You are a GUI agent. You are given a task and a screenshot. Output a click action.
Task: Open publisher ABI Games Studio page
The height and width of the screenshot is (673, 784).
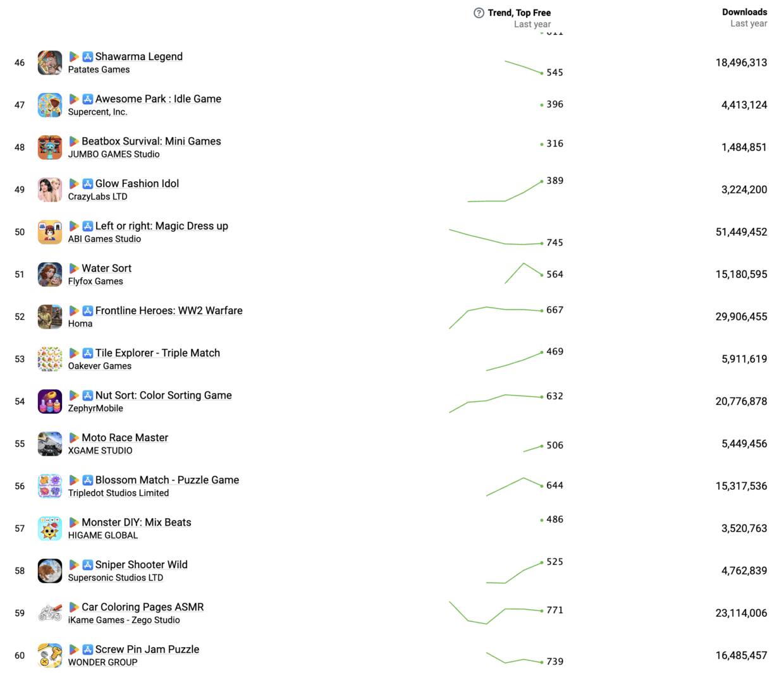[x=104, y=239]
